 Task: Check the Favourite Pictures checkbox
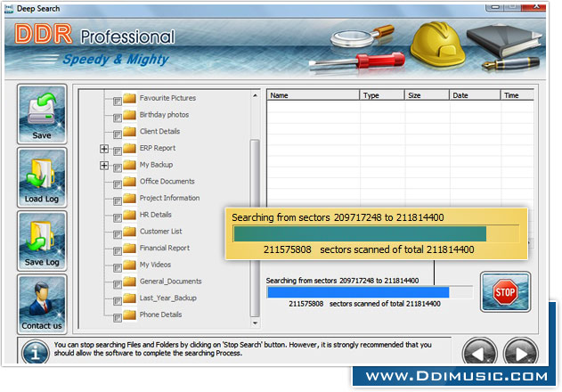pos(118,102)
